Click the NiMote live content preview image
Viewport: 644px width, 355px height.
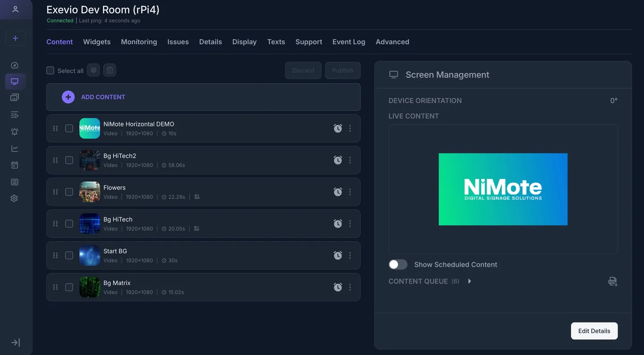(503, 189)
